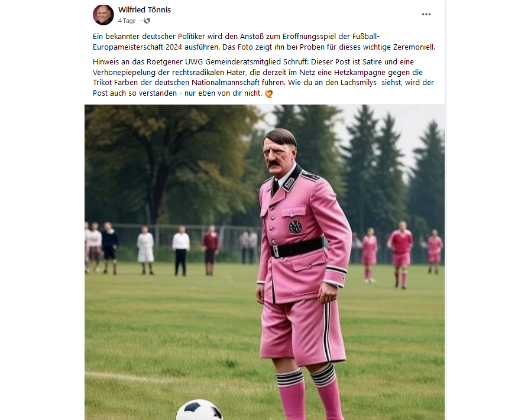Click the raising-hand emoji ending the post

coord(269,93)
